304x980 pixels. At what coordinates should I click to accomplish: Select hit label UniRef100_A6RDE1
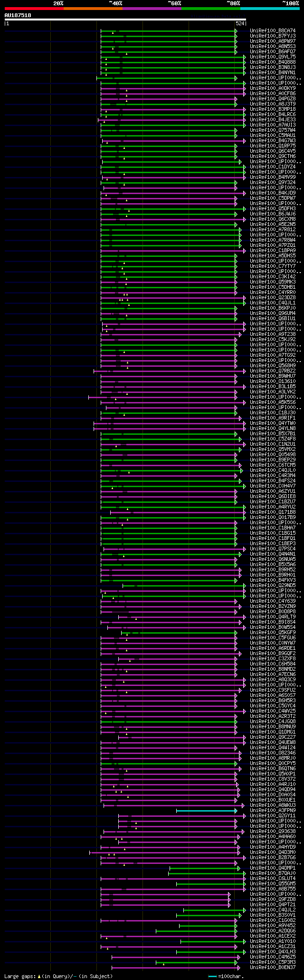tap(273, 648)
